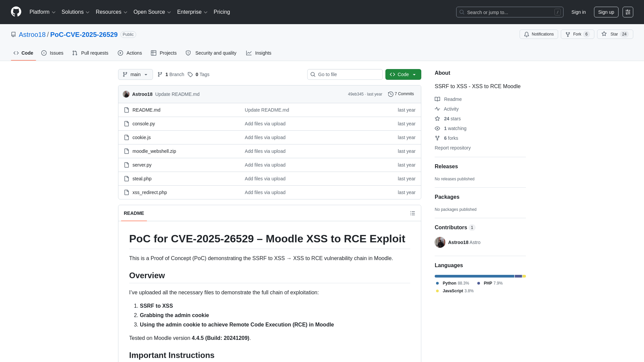The image size is (644, 362).
Task: Click the README outline list icon
Action: tap(413, 213)
